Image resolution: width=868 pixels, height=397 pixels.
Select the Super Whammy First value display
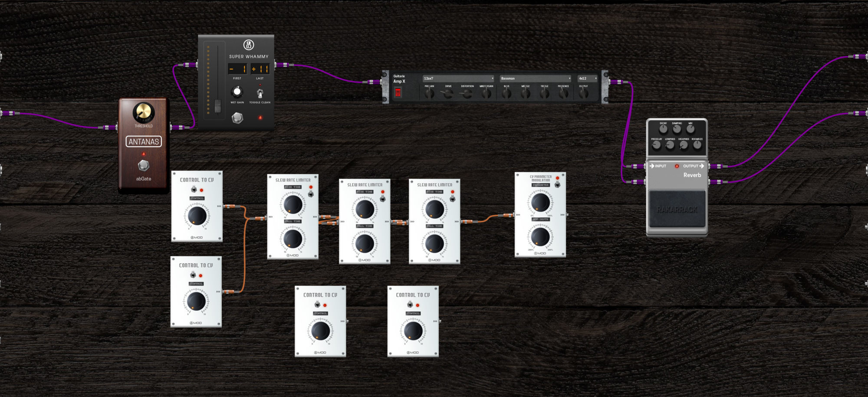(237, 69)
